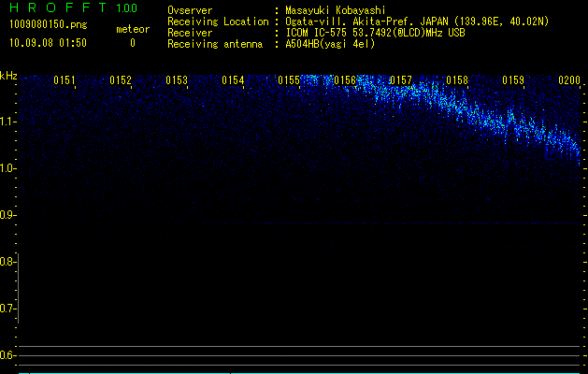Click the Ogata-vill. Akita-Pref. JAPAN location text

pyautogui.click(x=417, y=22)
